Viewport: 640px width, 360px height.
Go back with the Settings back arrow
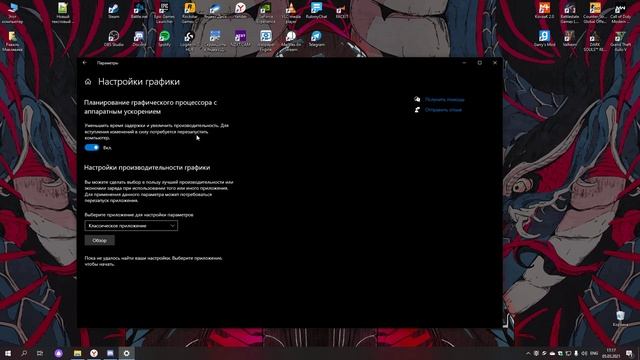[x=85, y=63]
